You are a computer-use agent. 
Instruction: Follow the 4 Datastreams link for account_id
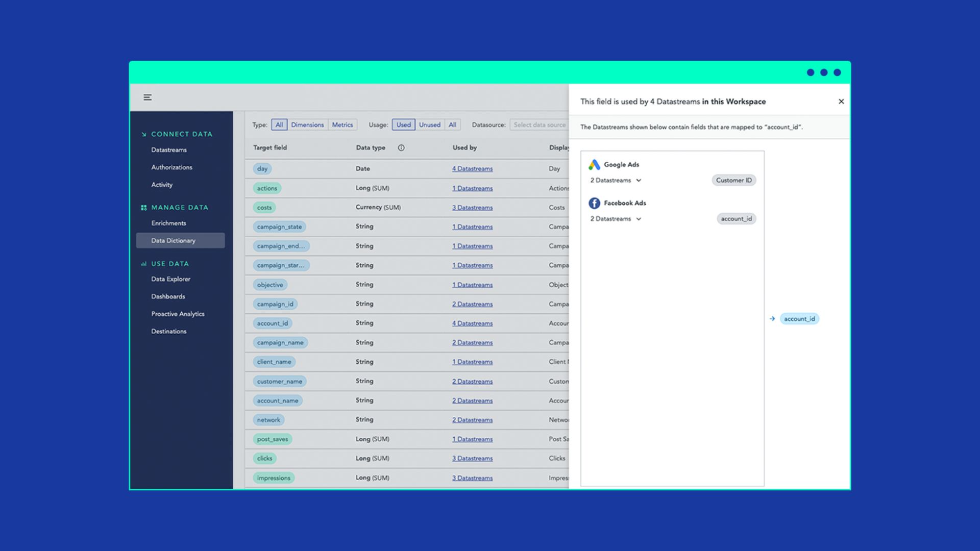pos(472,323)
